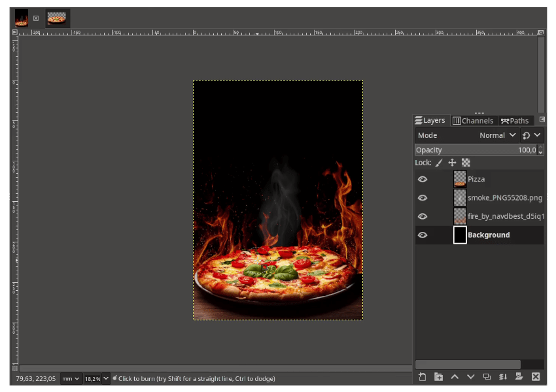
Task: Select the smoke layer thumbnail
Action: click(460, 197)
